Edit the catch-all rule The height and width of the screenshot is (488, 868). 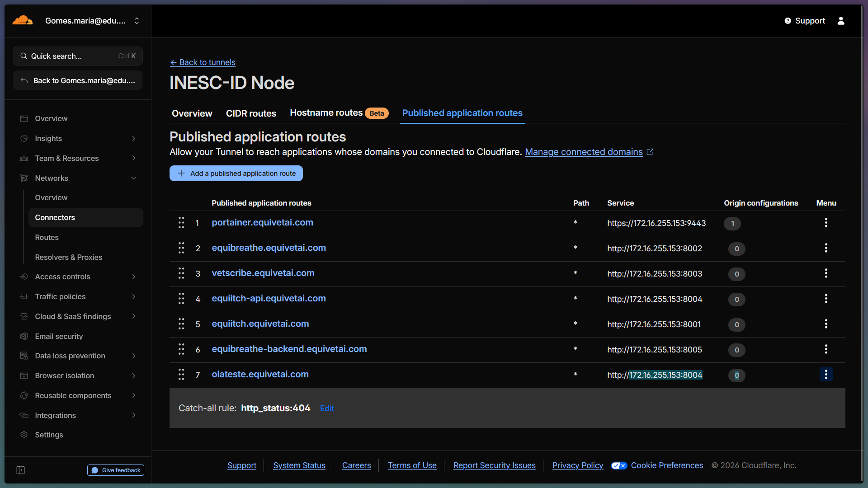pyautogui.click(x=327, y=408)
